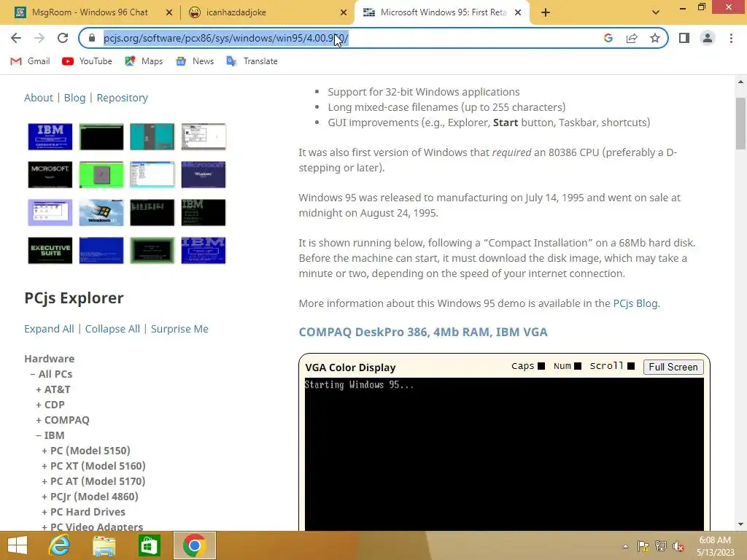Open the Gmail bookmark

point(30,61)
